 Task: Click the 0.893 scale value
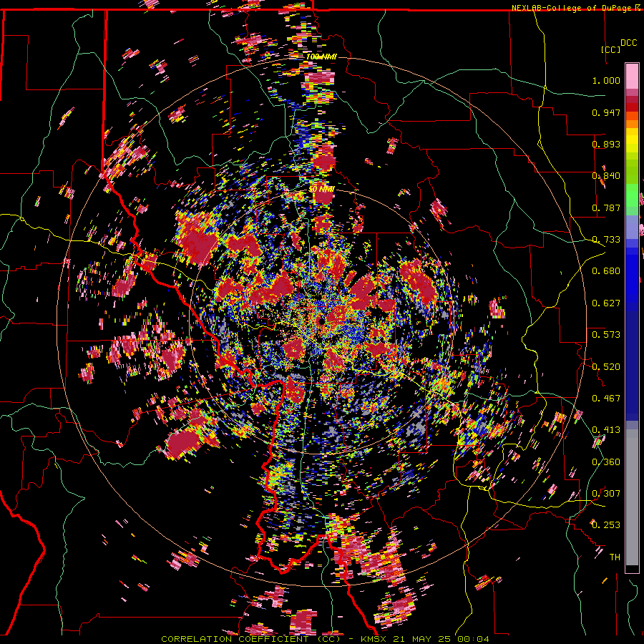[606, 144]
